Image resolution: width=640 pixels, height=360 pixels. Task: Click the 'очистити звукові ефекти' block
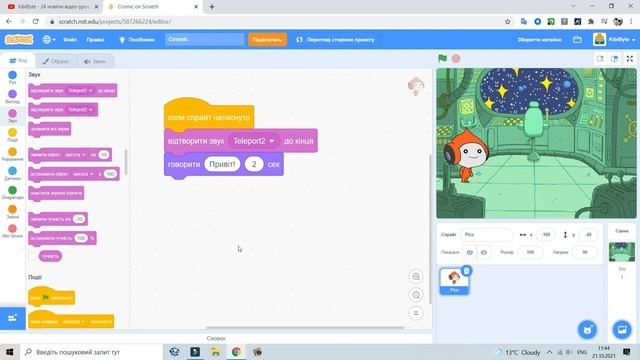[56, 193]
